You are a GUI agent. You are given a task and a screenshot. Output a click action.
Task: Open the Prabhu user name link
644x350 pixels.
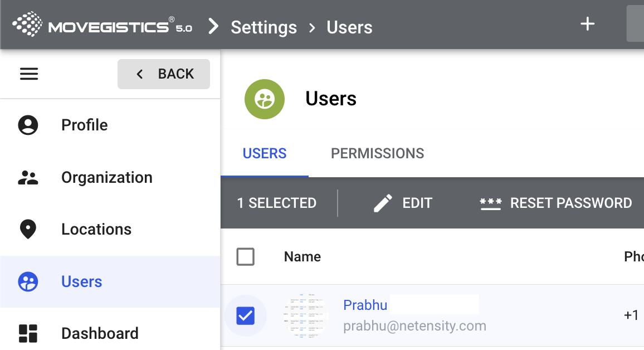[365, 305]
